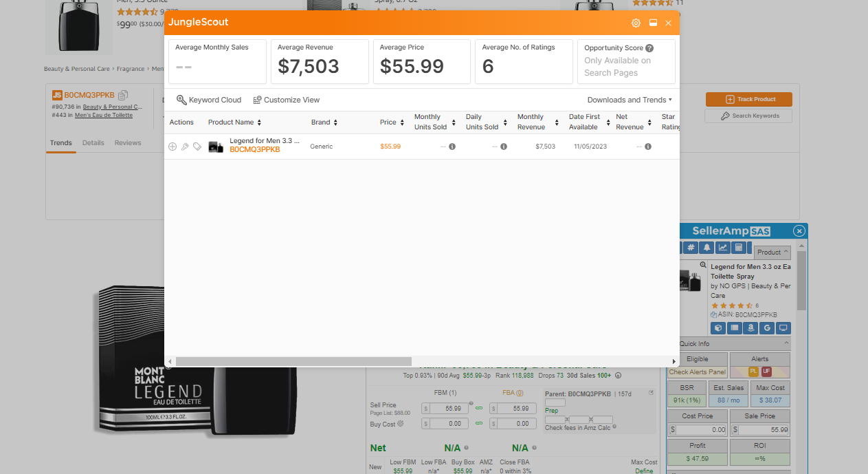Click JungleScout horizontal scrollbar thumb

click(x=293, y=361)
